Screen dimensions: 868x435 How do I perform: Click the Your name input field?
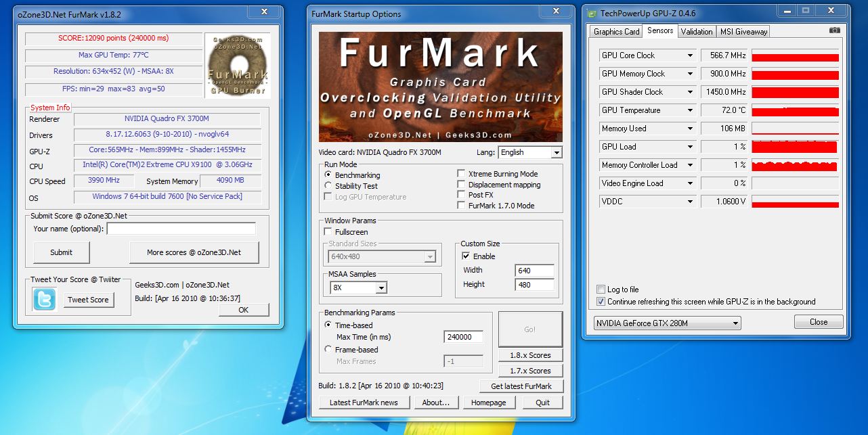181,229
